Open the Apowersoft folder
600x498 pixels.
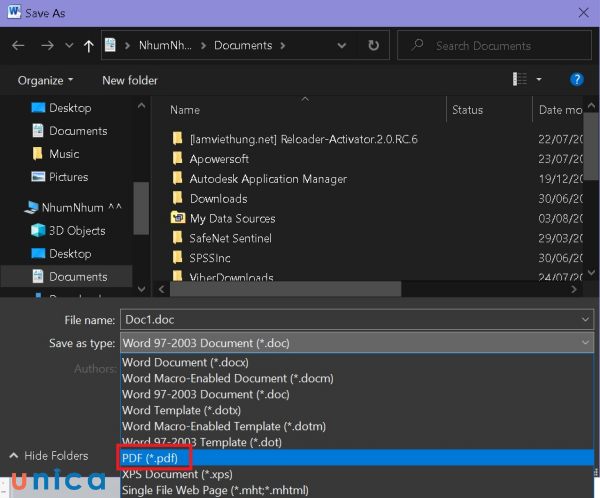219,159
